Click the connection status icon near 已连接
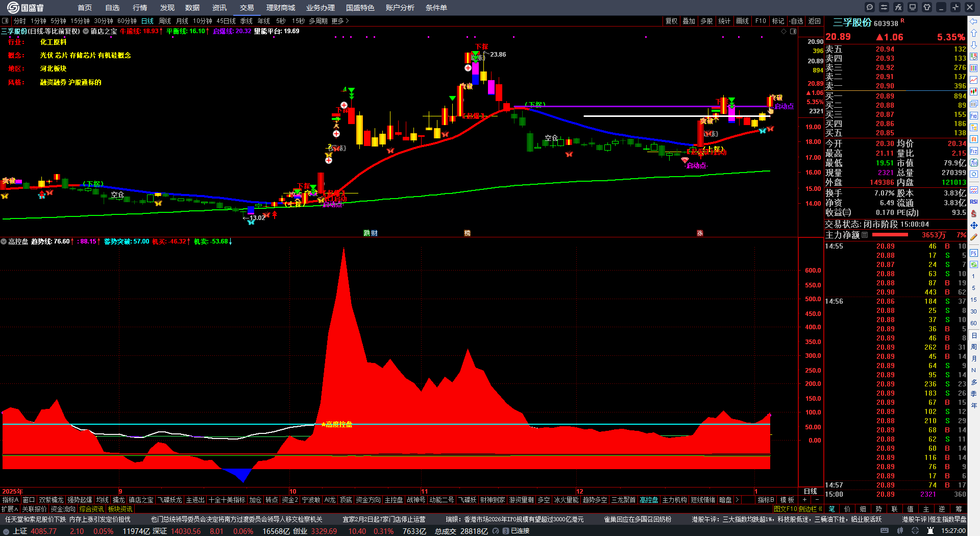 click(x=506, y=531)
